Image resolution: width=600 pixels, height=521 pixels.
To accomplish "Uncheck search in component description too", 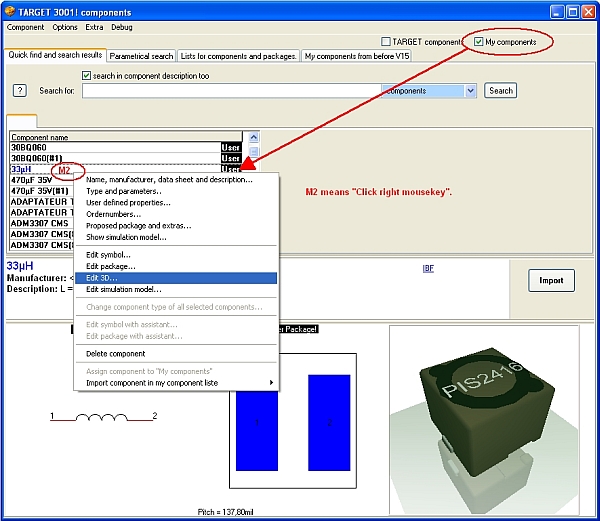I will (x=87, y=76).
